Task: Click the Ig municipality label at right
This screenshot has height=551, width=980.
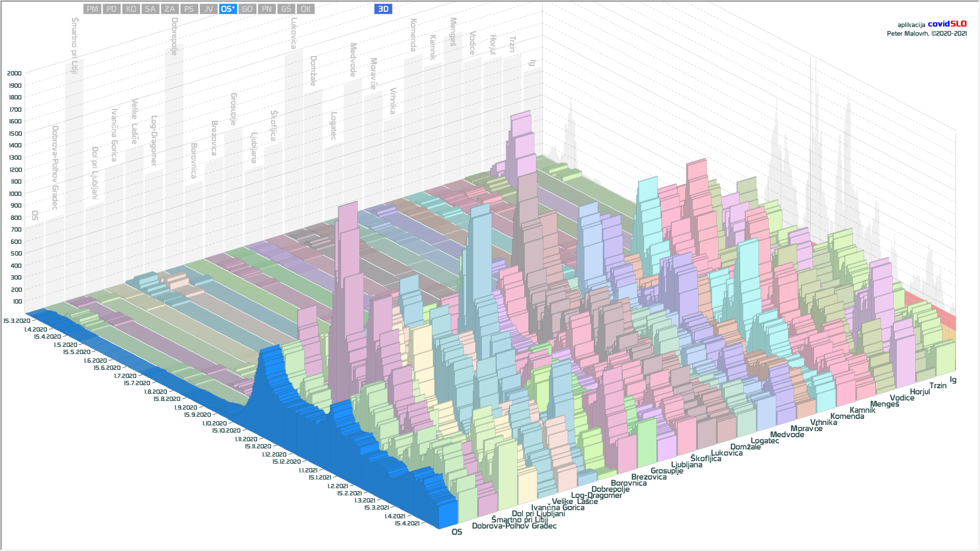Action: click(x=953, y=380)
